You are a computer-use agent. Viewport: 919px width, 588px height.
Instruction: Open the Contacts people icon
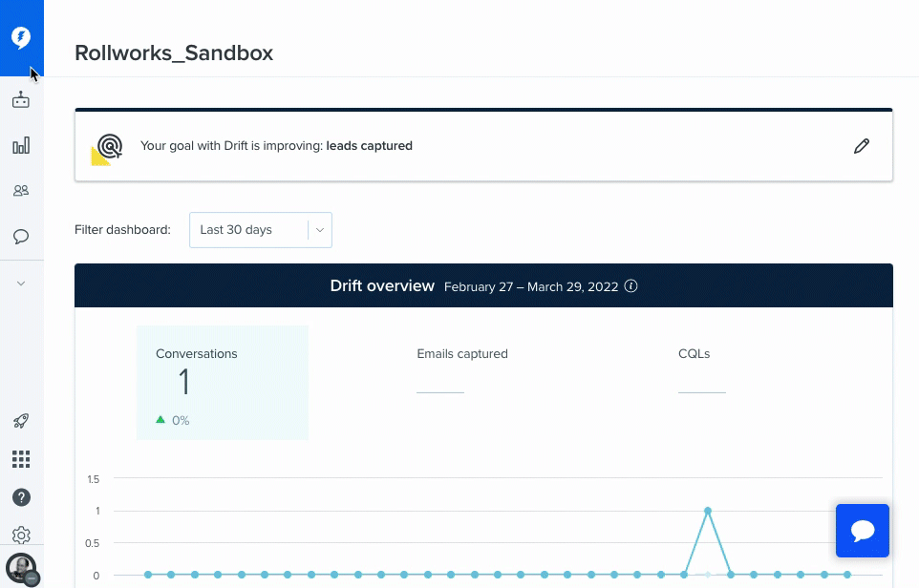point(21,191)
